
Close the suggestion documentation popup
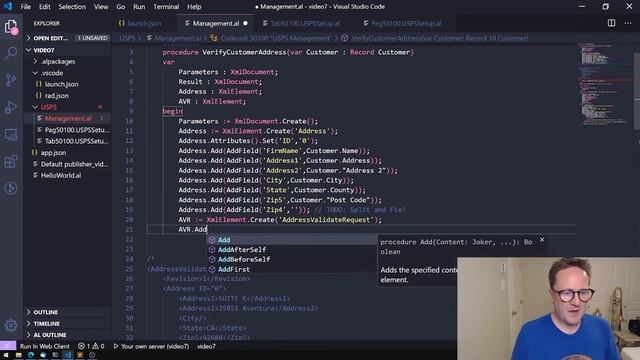click(542, 240)
